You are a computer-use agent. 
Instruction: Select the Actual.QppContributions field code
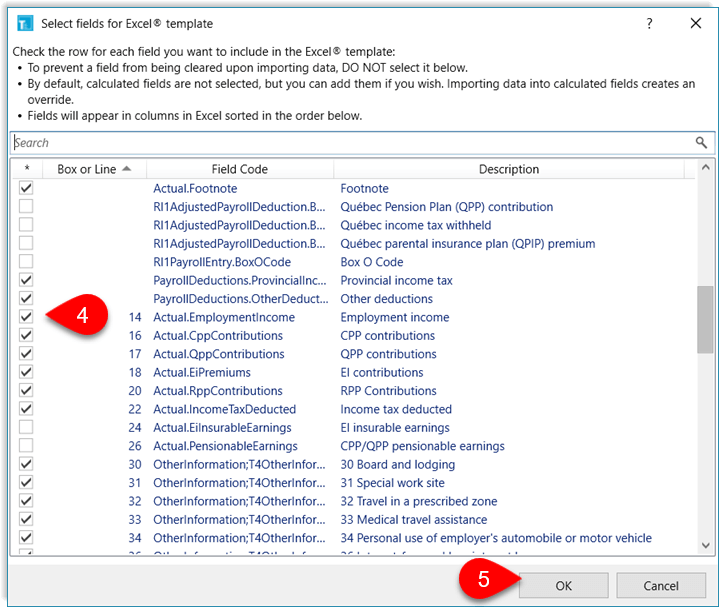219,354
